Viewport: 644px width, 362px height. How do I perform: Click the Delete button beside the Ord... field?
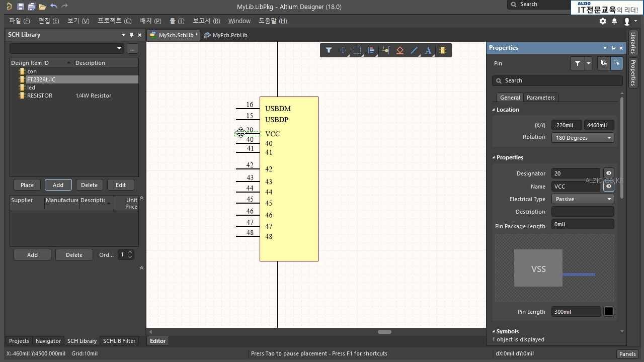pos(74,255)
